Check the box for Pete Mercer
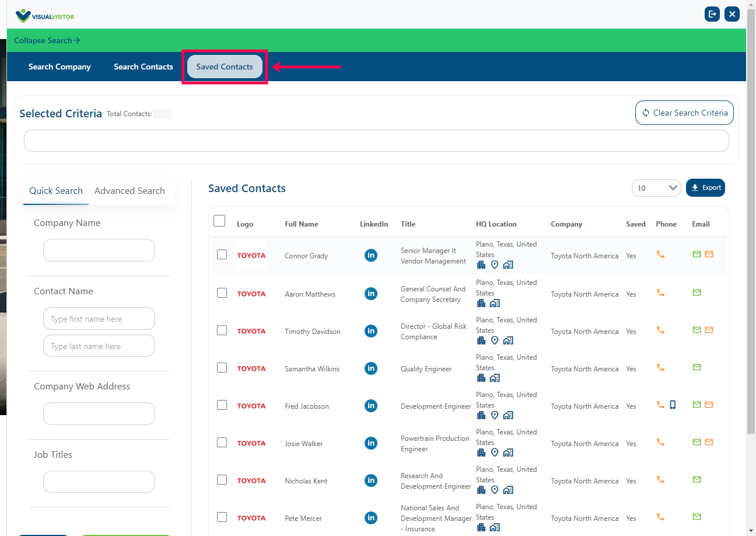Screen dimensions: 756x536 pyautogui.click(x=222, y=517)
